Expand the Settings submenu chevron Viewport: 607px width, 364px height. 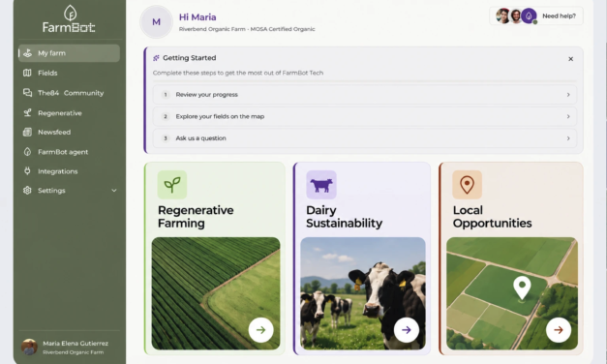point(114,190)
